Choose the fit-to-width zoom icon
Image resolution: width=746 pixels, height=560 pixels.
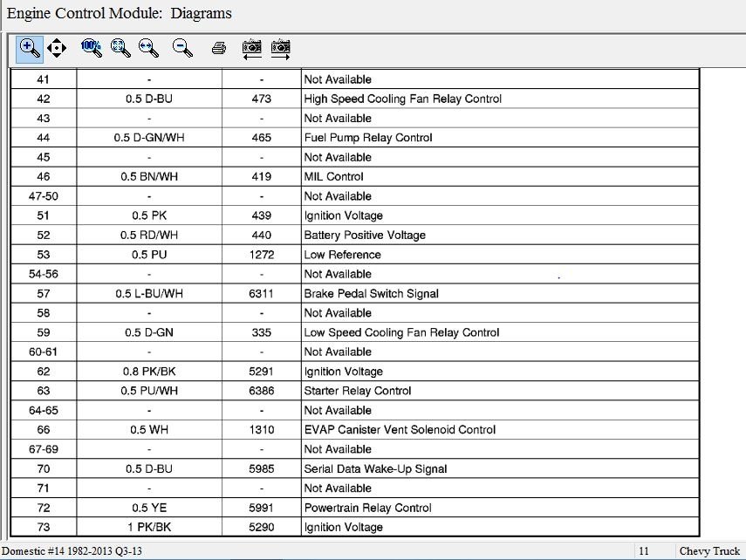[148, 48]
